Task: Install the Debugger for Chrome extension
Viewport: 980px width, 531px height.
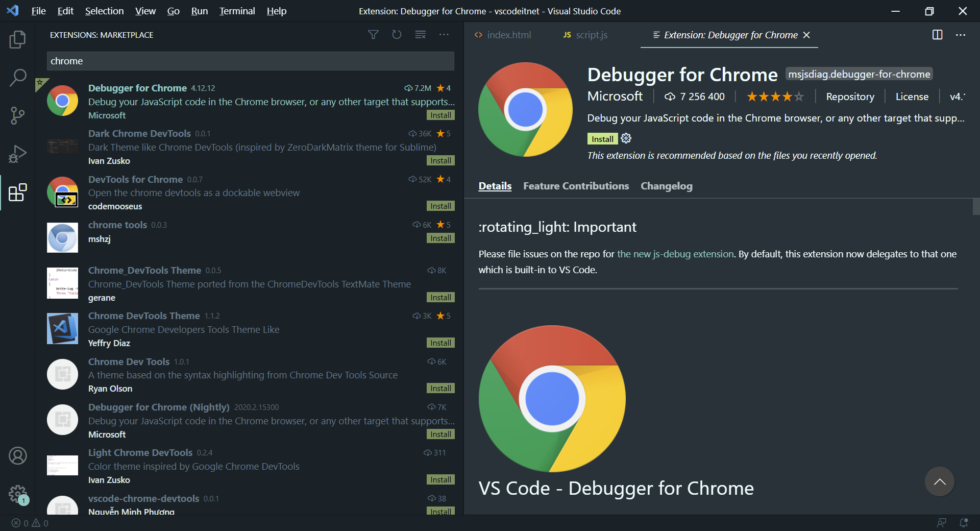Action: click(602, 138)
